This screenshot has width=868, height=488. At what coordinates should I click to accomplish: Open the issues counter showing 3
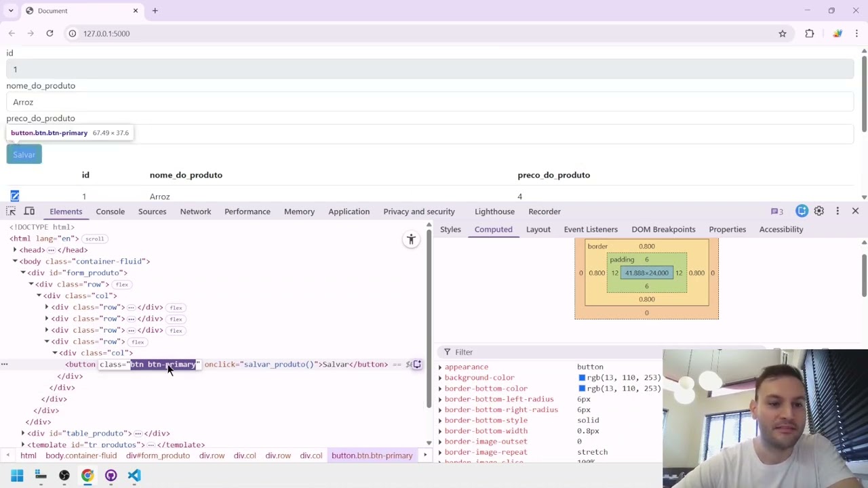pos(777,211)
